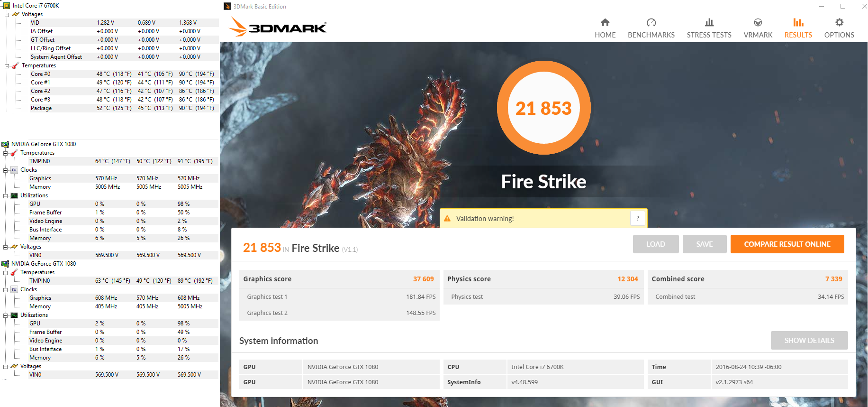868x407 pixels.
Task: Click the 'Graphics test 2' result row
Action: pyautogui.click(x=339, y=313)
